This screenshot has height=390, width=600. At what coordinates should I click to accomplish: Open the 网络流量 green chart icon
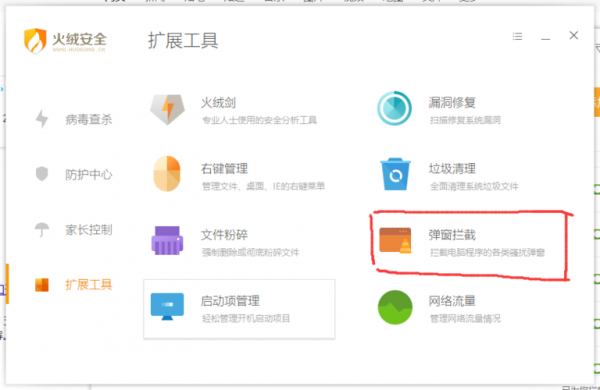(x=395, y=307)
